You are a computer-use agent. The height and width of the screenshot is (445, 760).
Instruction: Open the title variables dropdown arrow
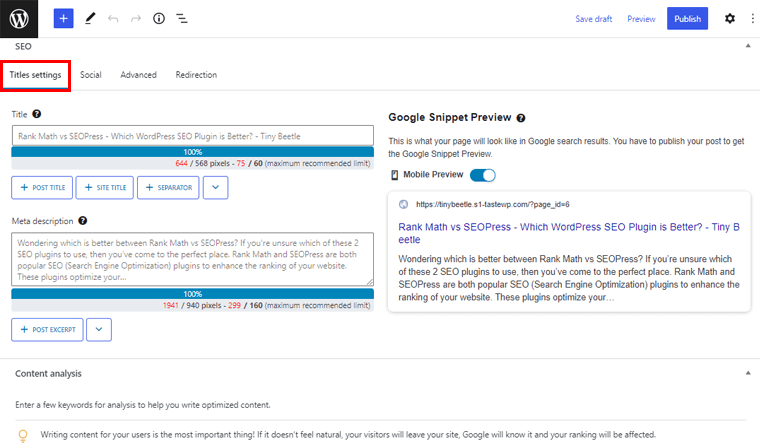216,188
